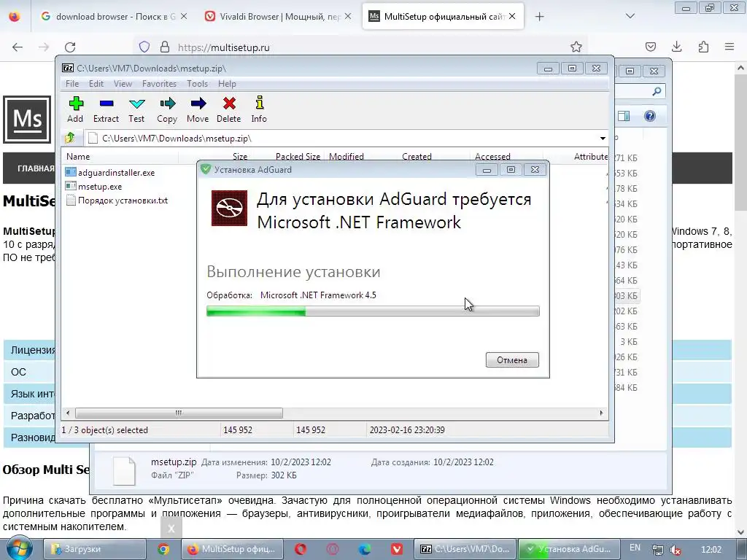Click ГЛАВНАЯ in website navigation
Image resolution: width=747 pixels, height=560 pixels.
point(36,168)
